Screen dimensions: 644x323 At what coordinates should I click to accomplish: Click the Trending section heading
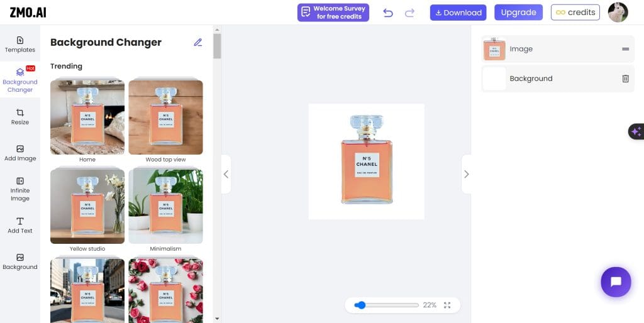click(x=66, y=66)
